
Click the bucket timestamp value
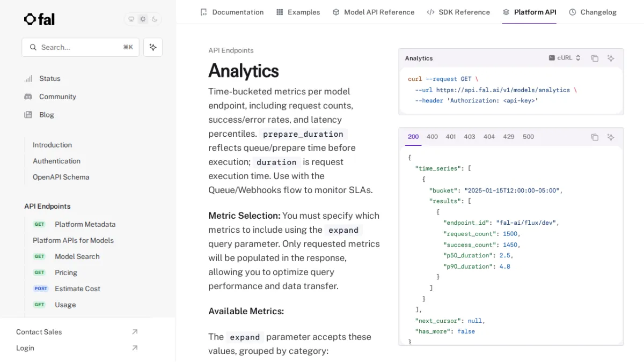[513, 190]
